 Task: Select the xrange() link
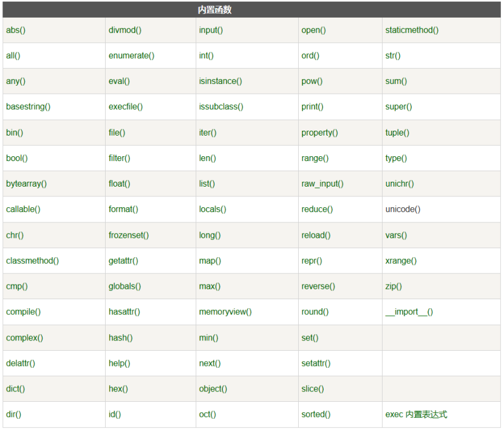(x=401, y=261)
